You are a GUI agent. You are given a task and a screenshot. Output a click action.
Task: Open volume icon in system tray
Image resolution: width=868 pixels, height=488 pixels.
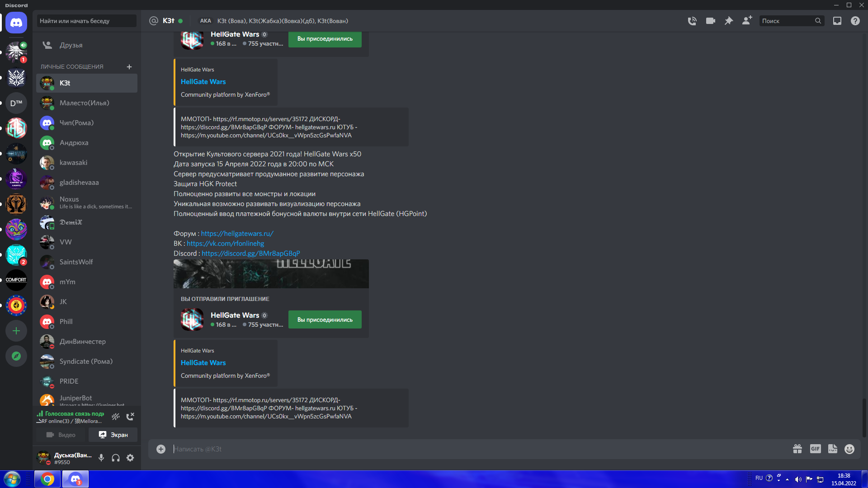pyautogui.click(x=798, y=479)
